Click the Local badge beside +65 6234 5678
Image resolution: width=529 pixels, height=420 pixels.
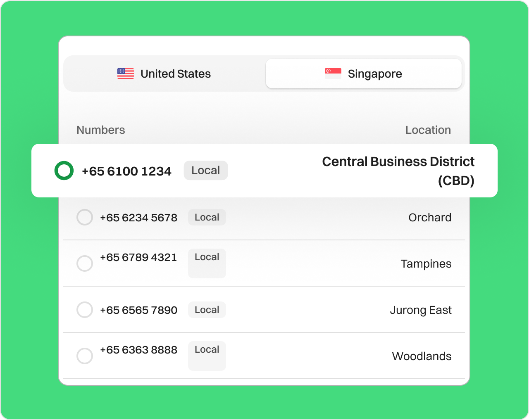coord(207,217)
